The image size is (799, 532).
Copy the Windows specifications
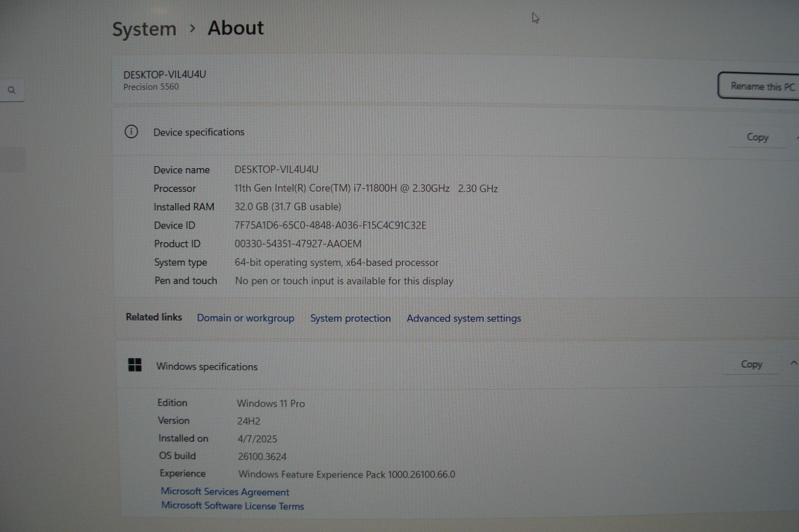(x=751, y=364)
